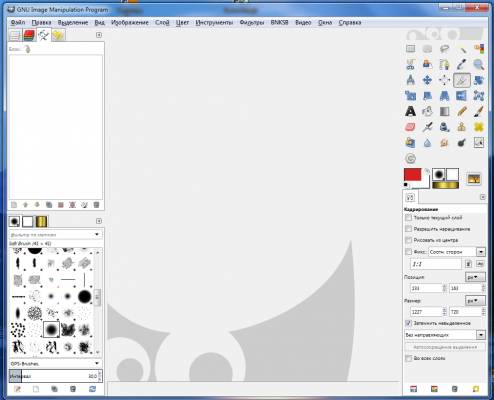Open the Правка menu
Viewport: 494px width, 400px height.
[x=41, y=23]
